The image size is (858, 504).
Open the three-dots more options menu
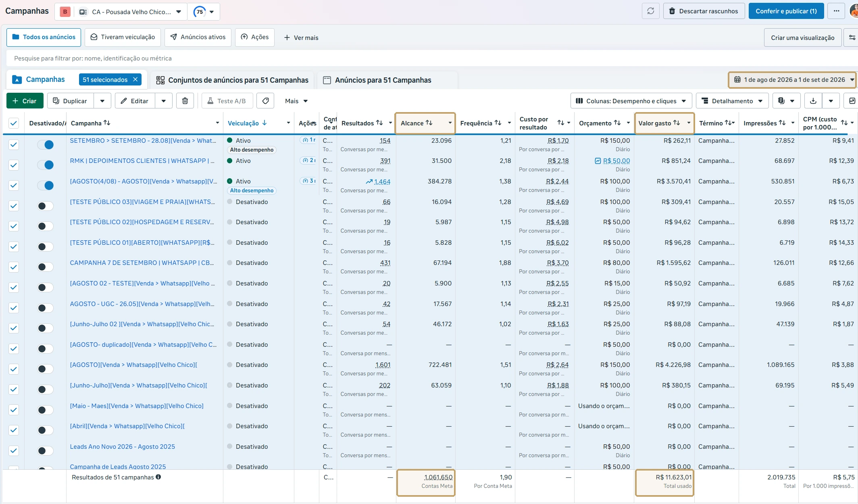coord(836,11)
